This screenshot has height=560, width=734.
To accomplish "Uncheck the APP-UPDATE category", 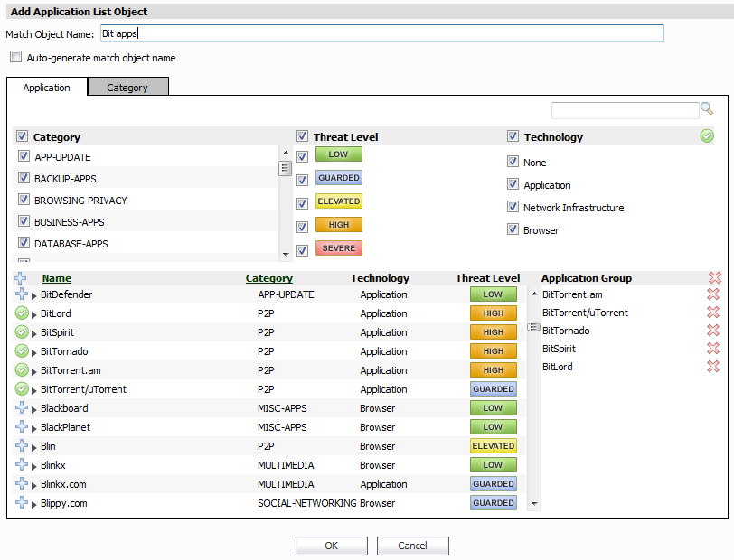I will coord(24,156).
